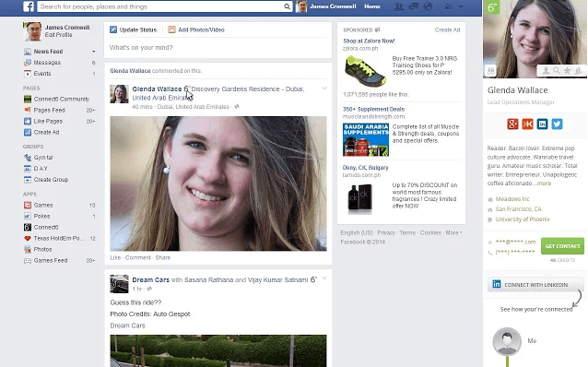The width and height of the screenshot is (588, 367).
Task: Open Connect6 app in sidebar
Action: click(46, 228)
